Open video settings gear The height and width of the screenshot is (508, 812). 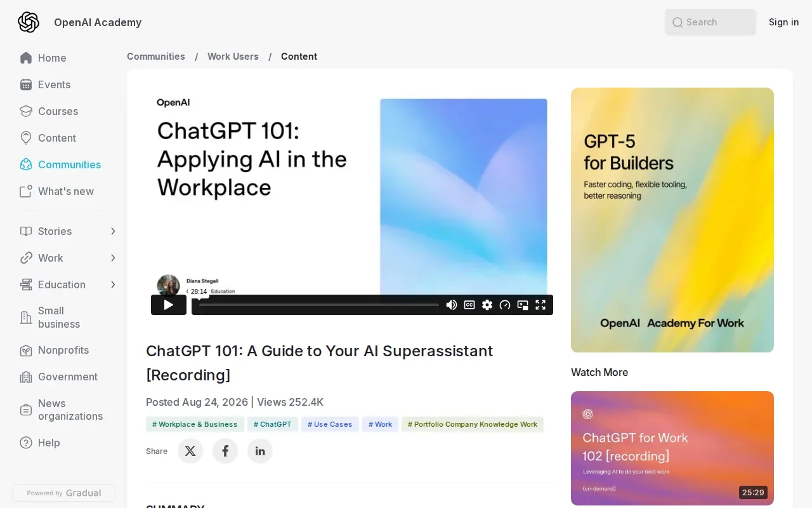[x=487, y=305]
